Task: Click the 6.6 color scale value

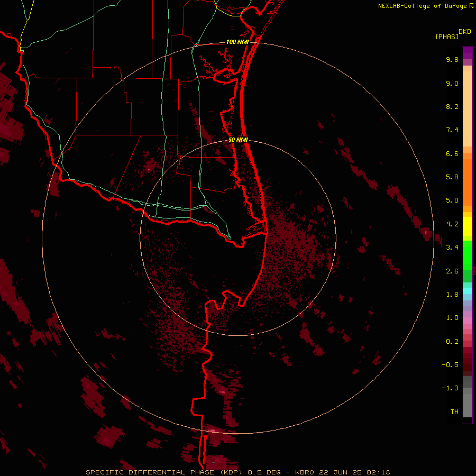Action: click(x=452, y=153)
